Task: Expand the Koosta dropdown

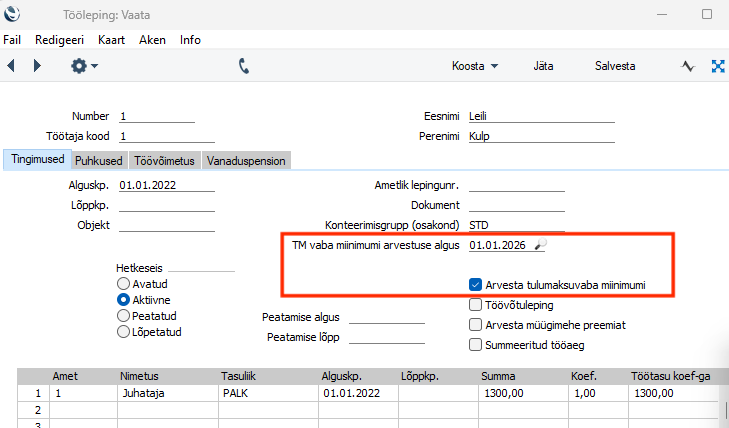Action: pyautogui.click(x=475, y=66)
